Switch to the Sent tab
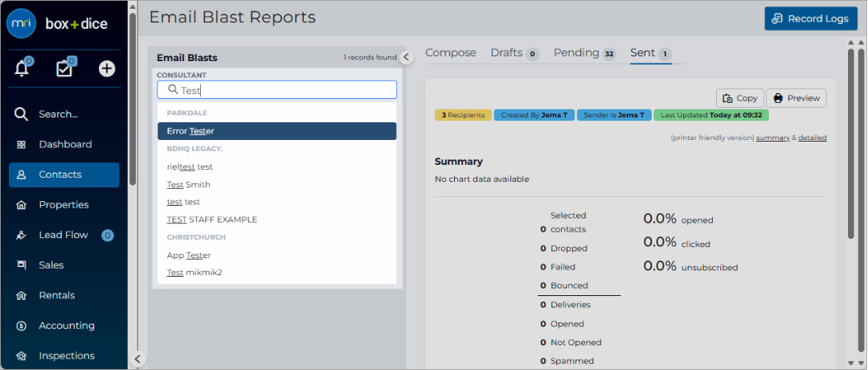Screen dimensions: 868x370 (651, 53)
